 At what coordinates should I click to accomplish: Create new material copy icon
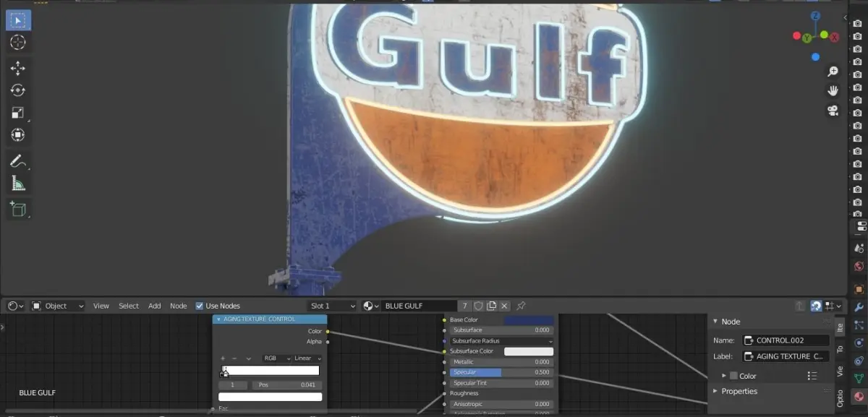click(491, 306)
